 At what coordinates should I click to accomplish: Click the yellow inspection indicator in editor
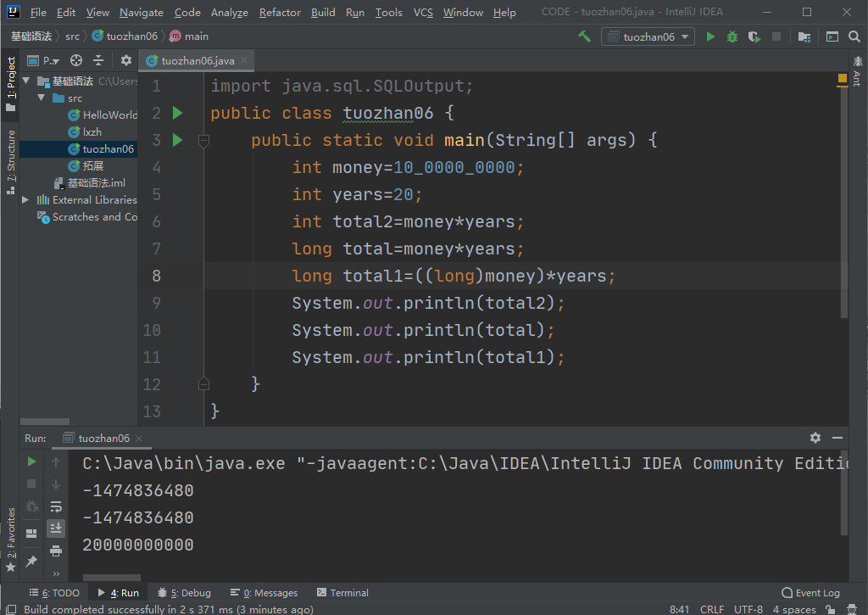pos(843,78)
